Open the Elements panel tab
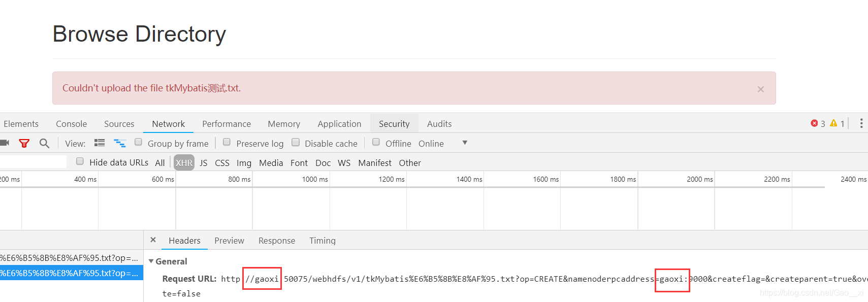 [x=21, y=124]
